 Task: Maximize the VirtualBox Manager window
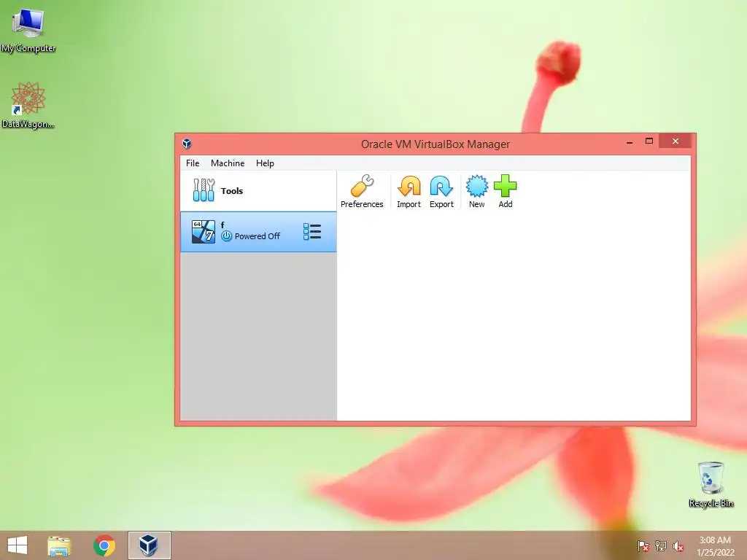[x=649, y=141]
